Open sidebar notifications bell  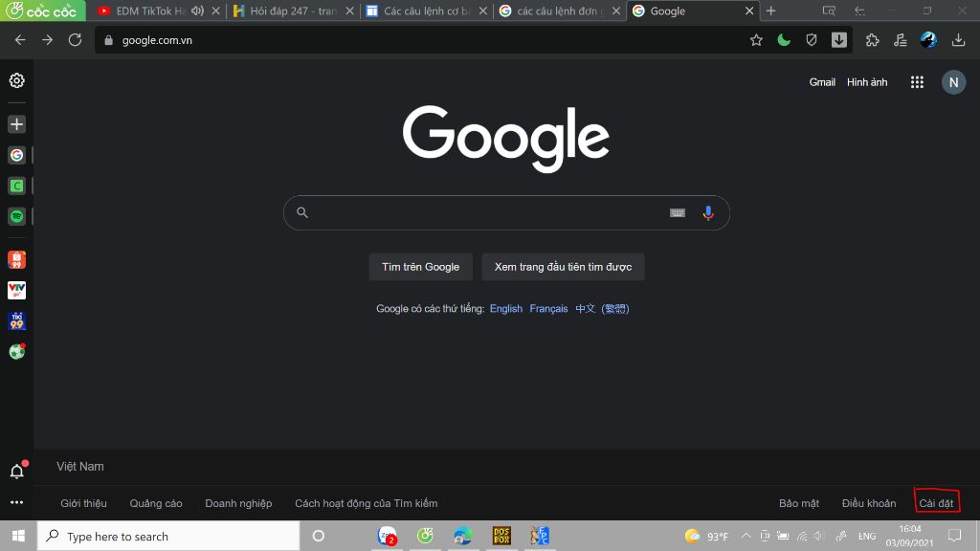[17, 471]
